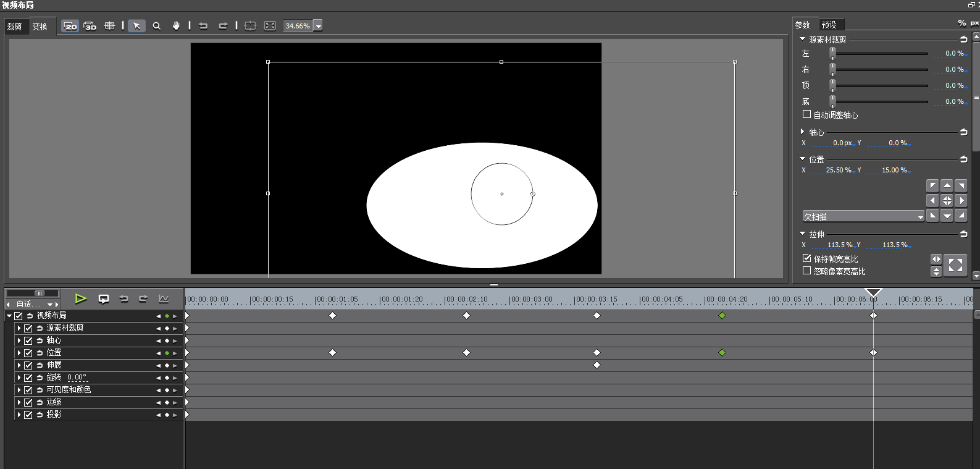980x469 pixels.
Task: Activate the hand pan tool
Action: coord(176,26)
